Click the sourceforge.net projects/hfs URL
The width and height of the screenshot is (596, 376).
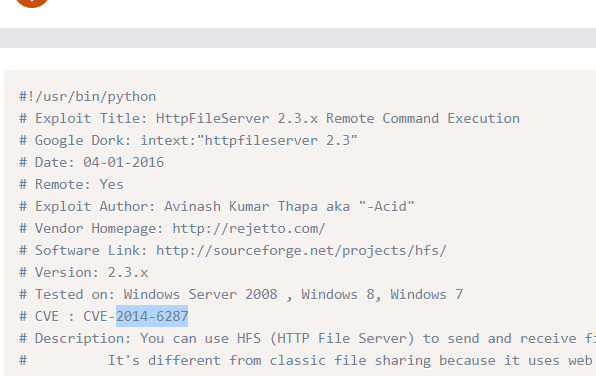point(301,251)
